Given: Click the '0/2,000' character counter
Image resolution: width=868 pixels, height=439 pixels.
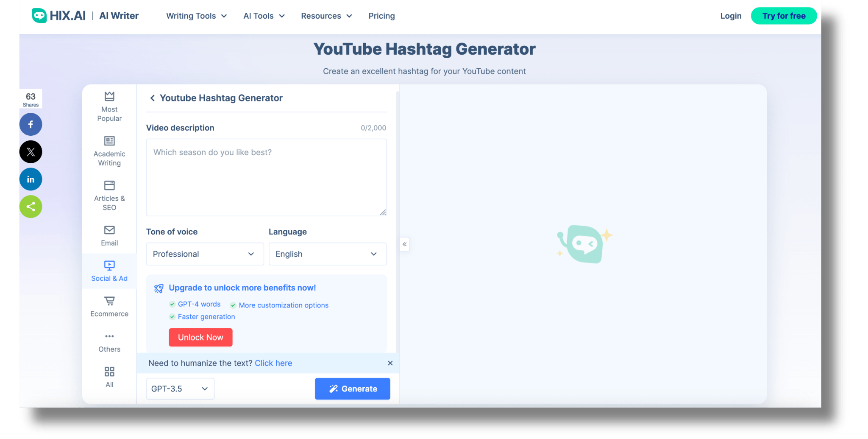Looking at the screenshot, I should (373, 128).
